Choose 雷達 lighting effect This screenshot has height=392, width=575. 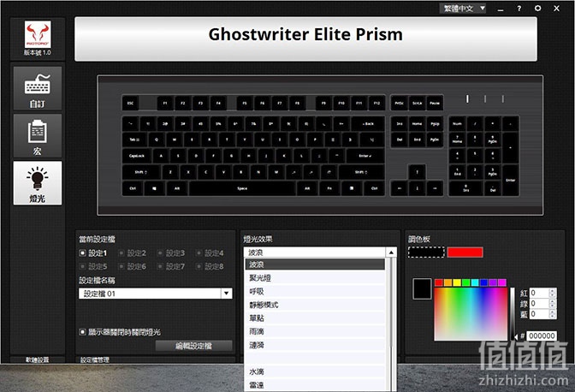coord(315,385)
